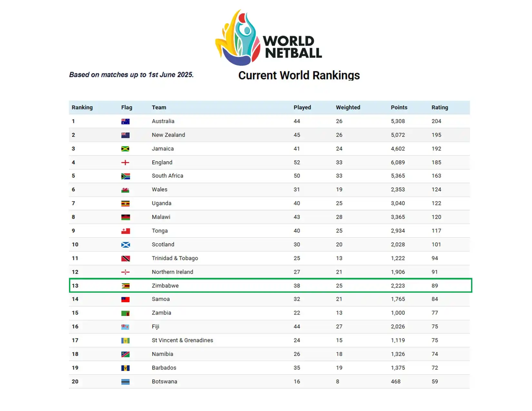Click the Samoa flag icon
The image size is (532, 411).
[x=125, y=300]
